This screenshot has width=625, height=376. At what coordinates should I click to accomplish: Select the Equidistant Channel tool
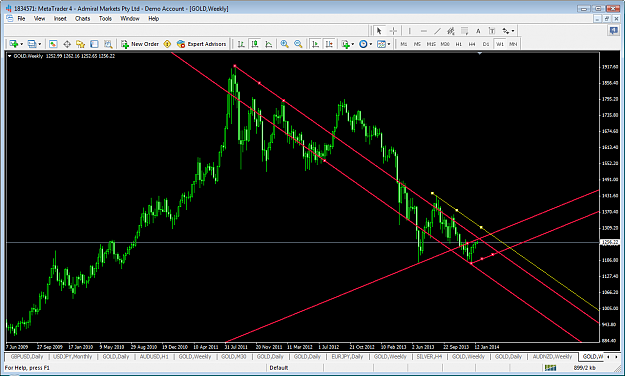tap(451, 31)
